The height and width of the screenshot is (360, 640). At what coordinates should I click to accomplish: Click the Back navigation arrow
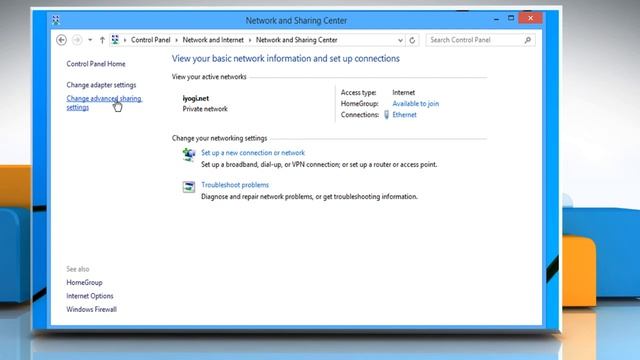click(62, 40)
